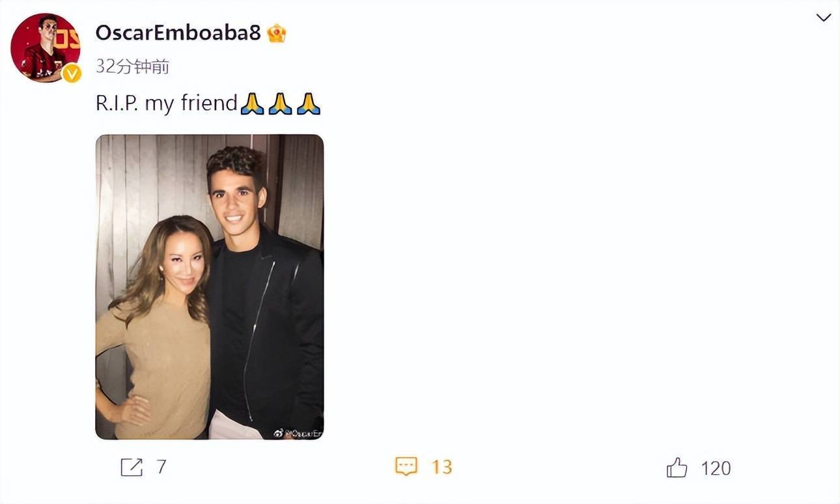Expand the post options chevron menu
This screenshot has width=840, height=504.
824,18
